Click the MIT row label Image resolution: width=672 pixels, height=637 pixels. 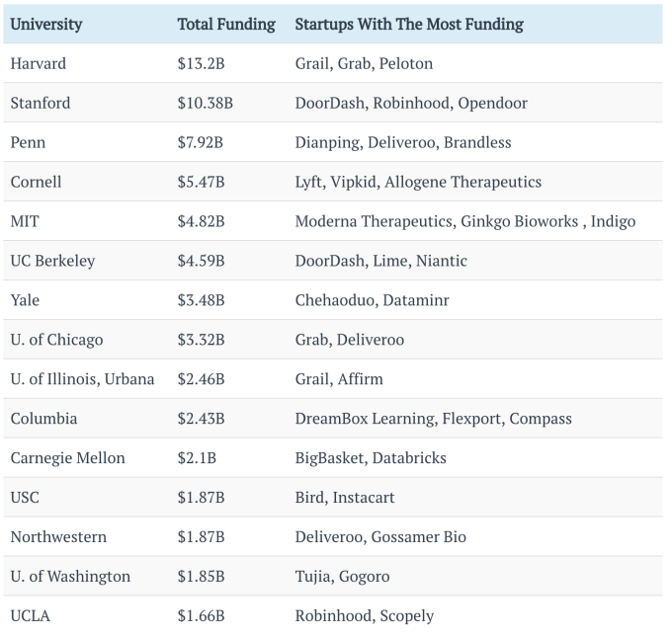(25, 221)
